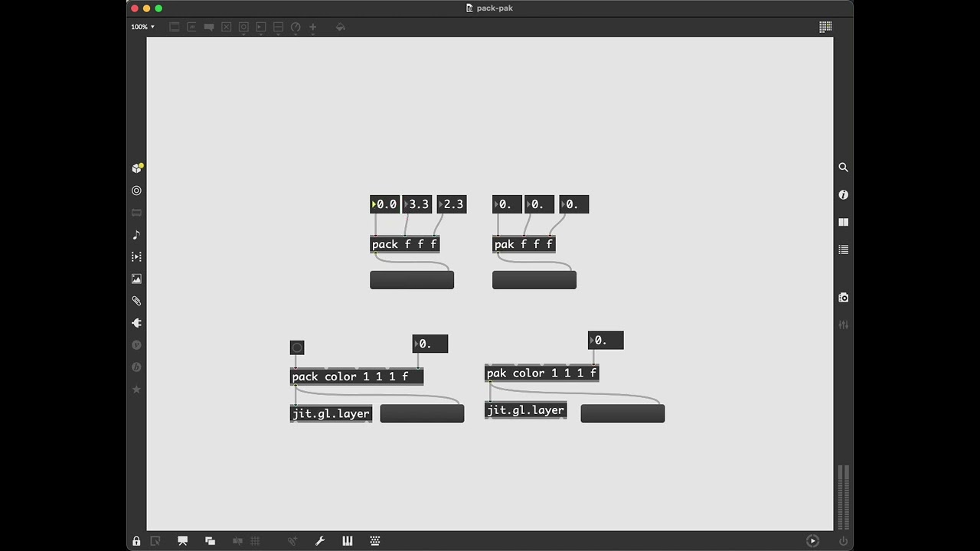Toggle presentation mode icon in bottom toolbar
Screen dimensions: 980x551
coord(183,541)
